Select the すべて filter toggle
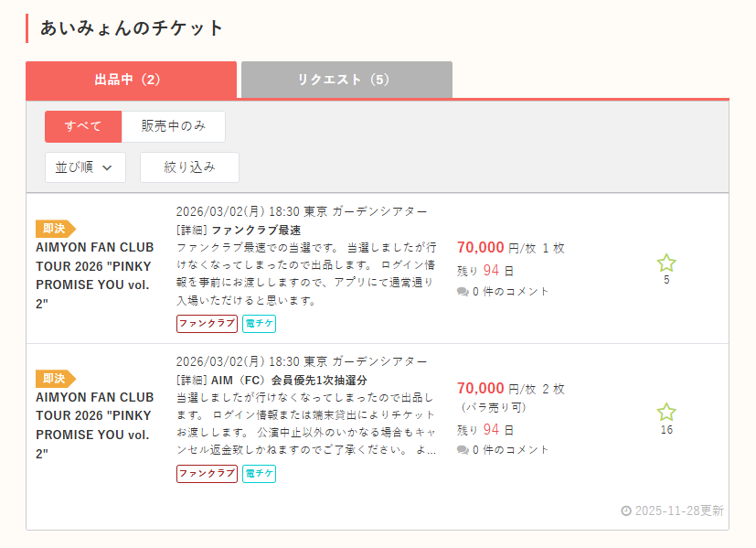The width and height of the screenshot is (756, 548). pos(83,126)
